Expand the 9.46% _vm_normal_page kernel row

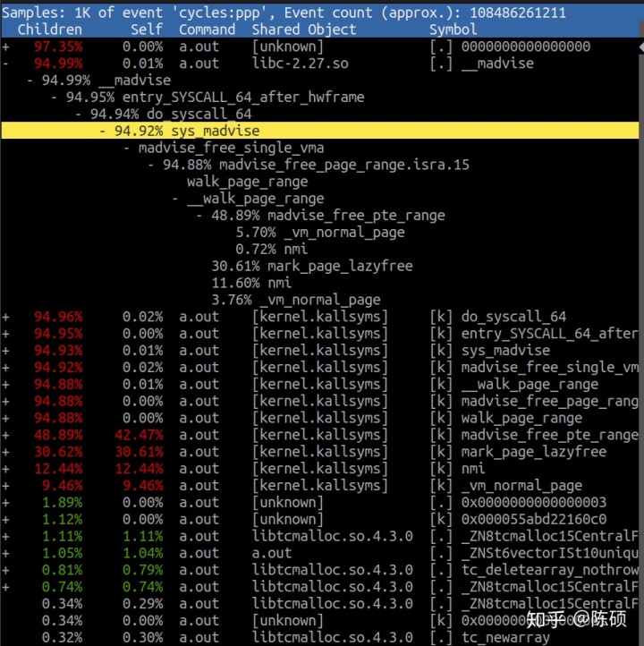click(5, 486)
